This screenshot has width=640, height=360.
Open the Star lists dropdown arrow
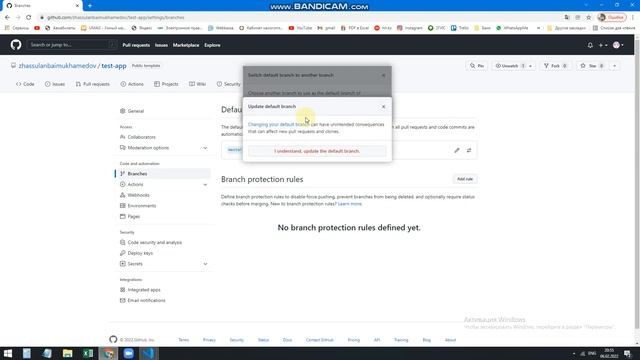coord(614,66)
